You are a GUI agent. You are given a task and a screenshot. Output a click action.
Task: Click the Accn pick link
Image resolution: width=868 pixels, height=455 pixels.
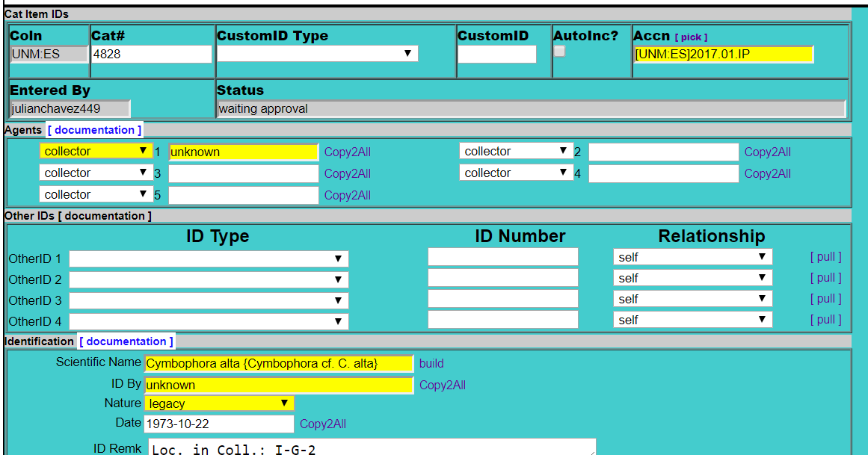[691, 37]
